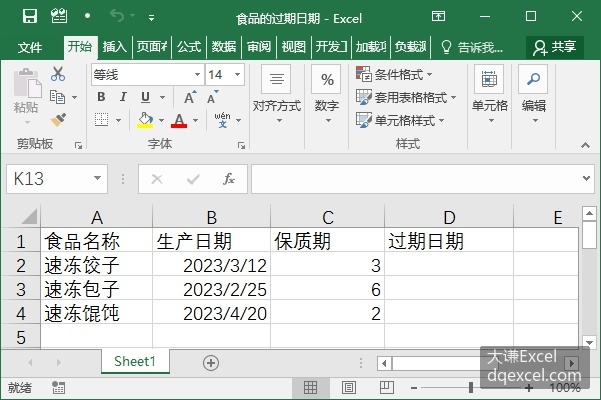The height and width of the screenshot is (400, 601).
Task: Expand font color dropdown arrow
Action: (x=195, y=120)
